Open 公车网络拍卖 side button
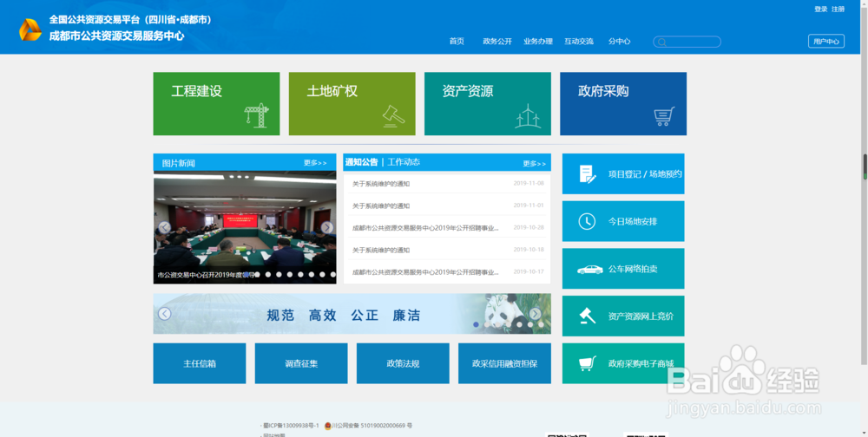 [x=623, y=269]
